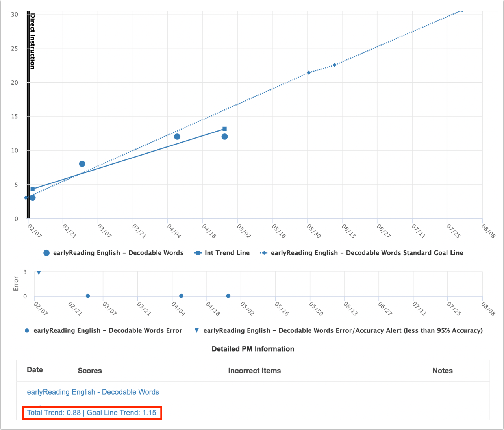504x430 pixels.
Task: Toggle the earlyReading English Decodable Words legend entry
Action: click(x=114, y=253)
